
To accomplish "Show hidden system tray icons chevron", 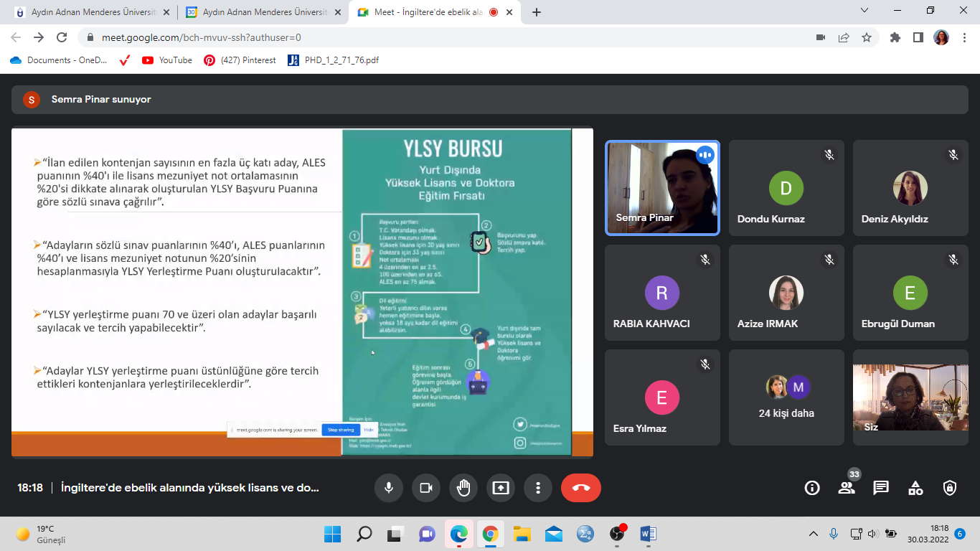I will [814, 534].
